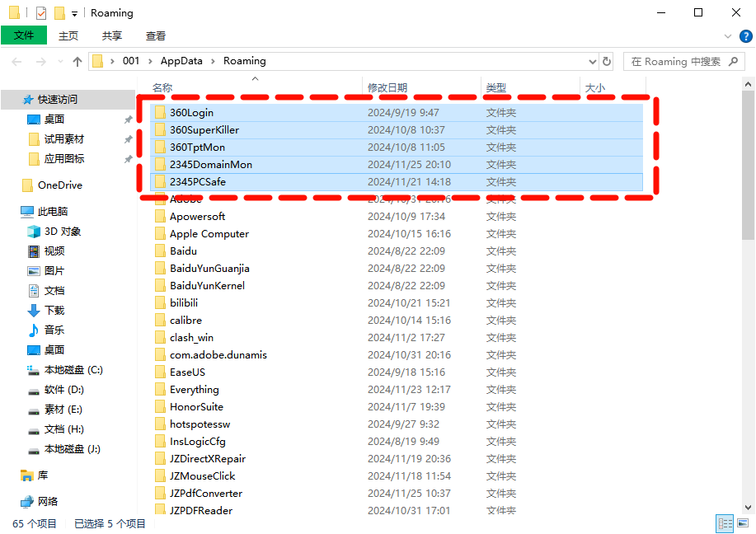Open the recent locations dropdown arrow
The image size is (756, 534).
pos(60,62)
